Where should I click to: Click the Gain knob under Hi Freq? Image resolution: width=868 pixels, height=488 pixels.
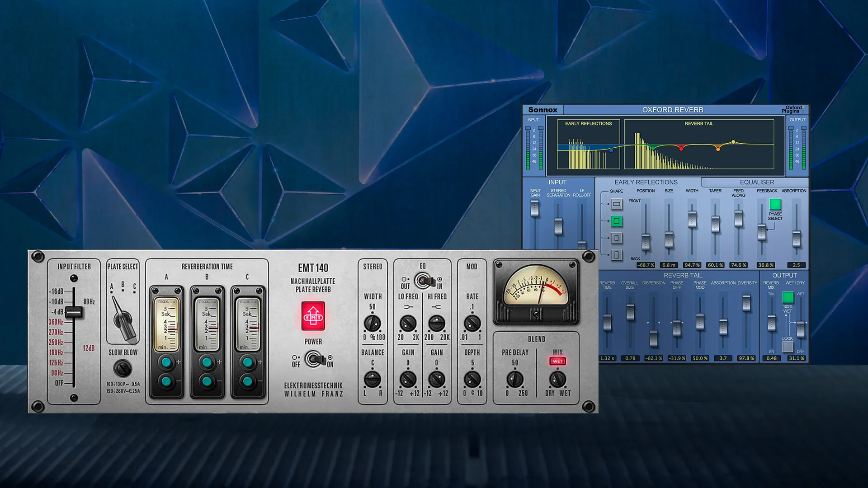(x=437, y=380)
